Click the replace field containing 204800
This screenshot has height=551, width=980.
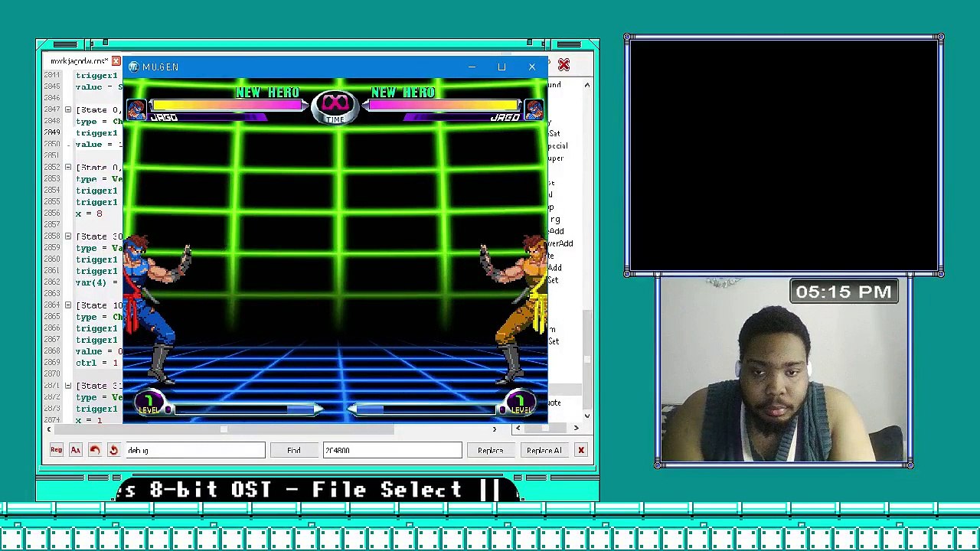(x=392, y=450)
